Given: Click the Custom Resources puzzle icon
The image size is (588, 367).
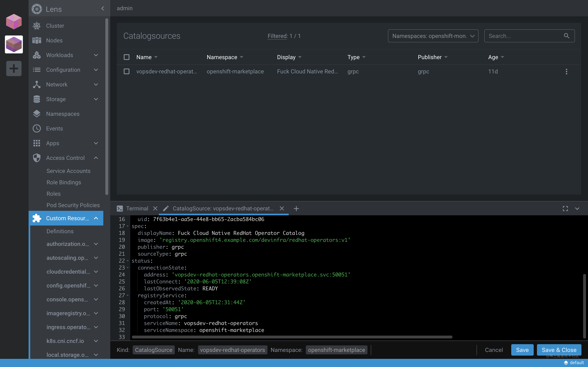Looking at the screenshot, I should 37,218.
